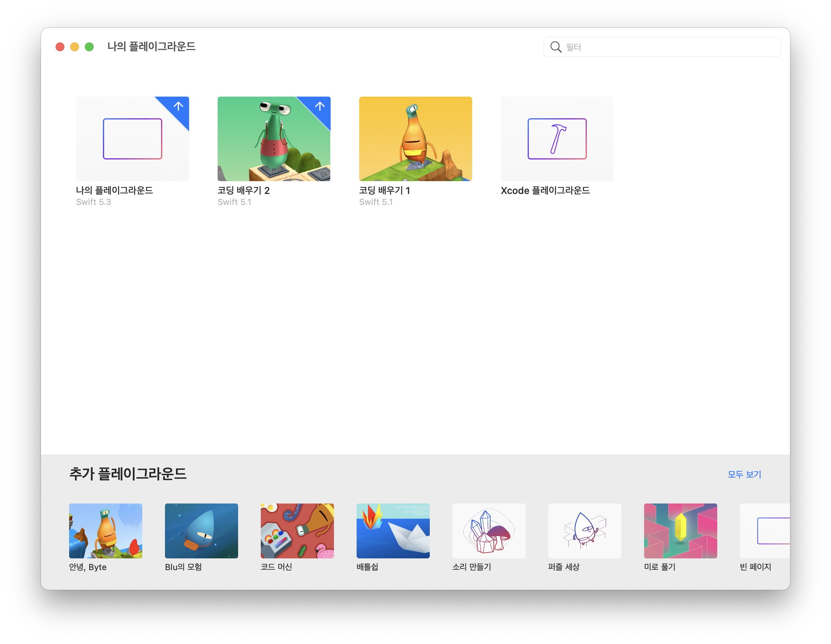Click the update arrow on 나의 플레이그라운드
The height and width of the screenshot is (644, 831).
(178, 106)
